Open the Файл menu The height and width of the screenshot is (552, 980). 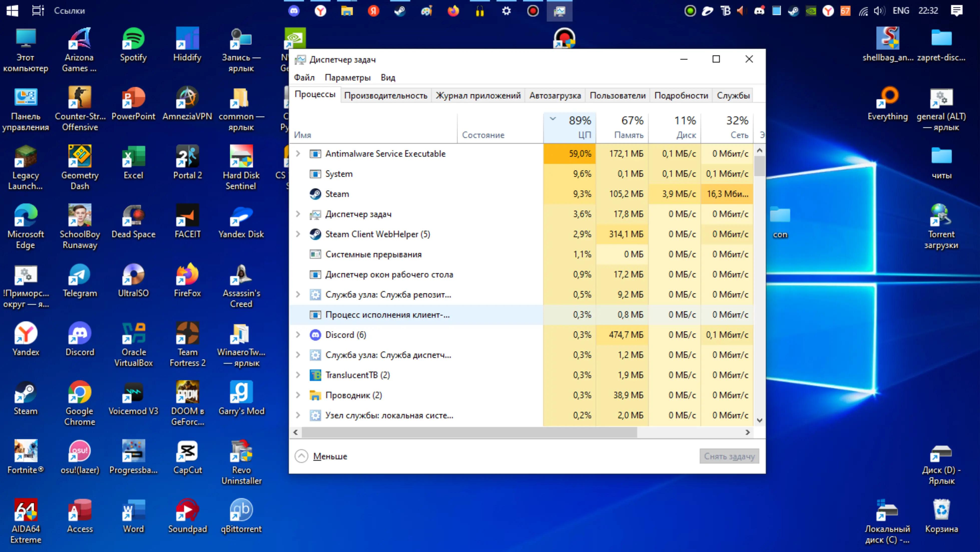pyautogui.click(x=304, y=77)
